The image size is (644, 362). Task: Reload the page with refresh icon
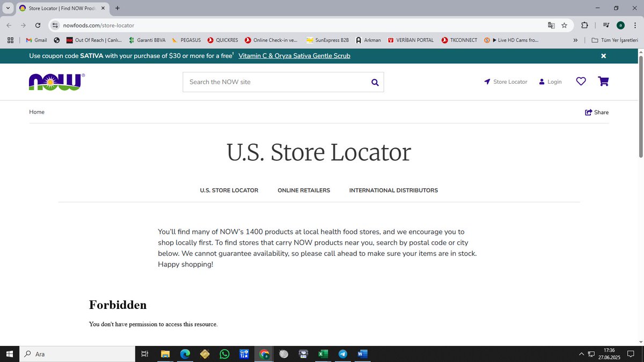tap(38, 25)
